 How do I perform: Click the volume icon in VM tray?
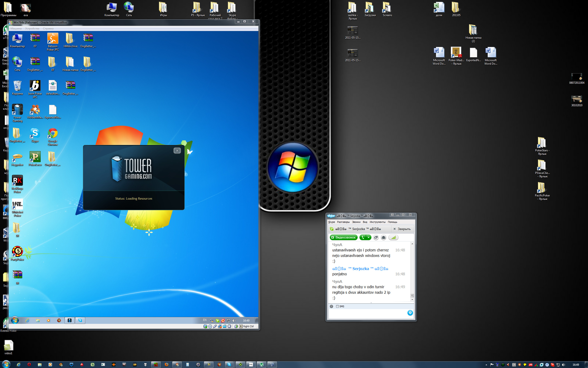[234, 321]
